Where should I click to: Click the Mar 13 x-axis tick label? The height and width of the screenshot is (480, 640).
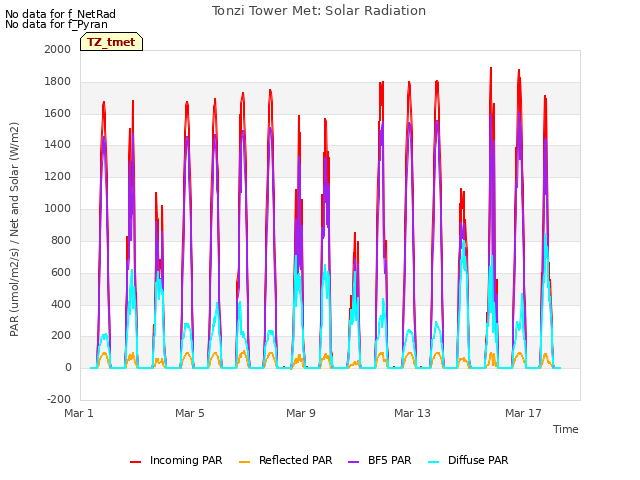(x=412, y=413)
